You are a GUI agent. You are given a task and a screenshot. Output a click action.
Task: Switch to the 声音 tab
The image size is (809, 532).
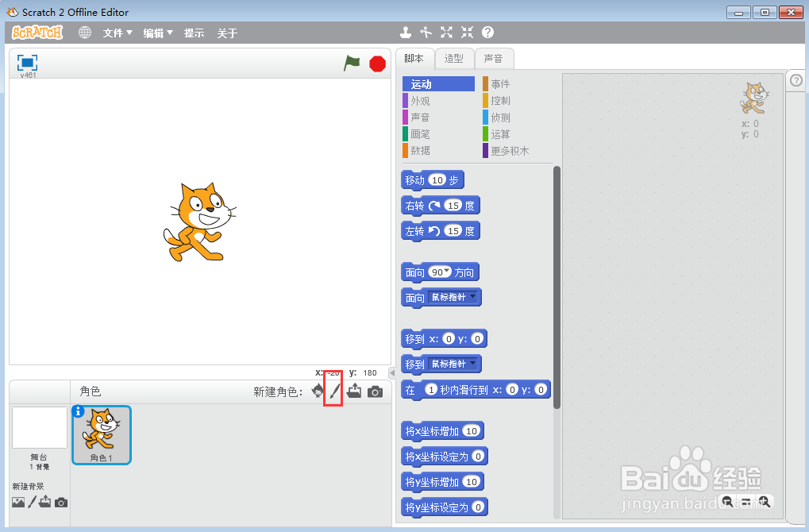click(494, 58)
